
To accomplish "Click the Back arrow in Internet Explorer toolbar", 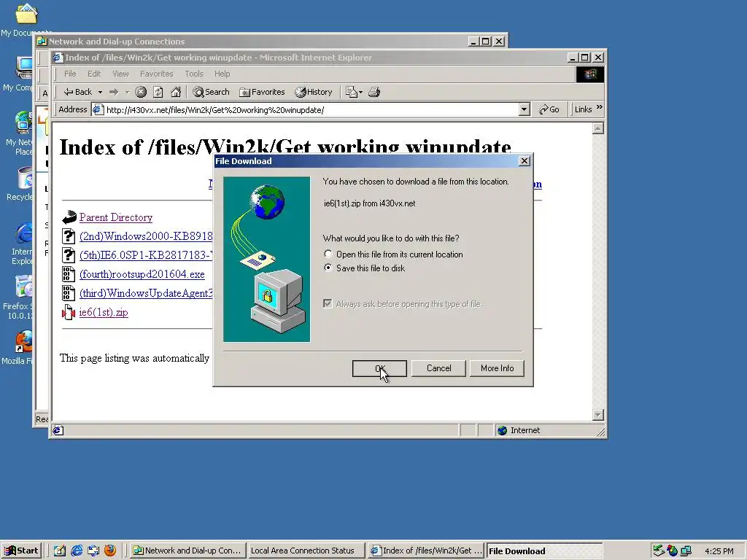I will [77, 92].
